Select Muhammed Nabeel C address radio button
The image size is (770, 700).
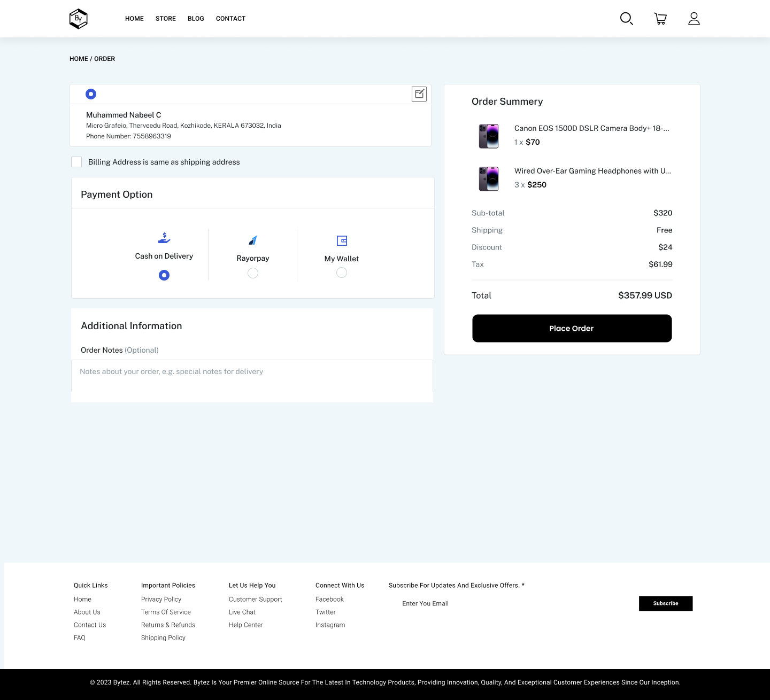[91, 94]
